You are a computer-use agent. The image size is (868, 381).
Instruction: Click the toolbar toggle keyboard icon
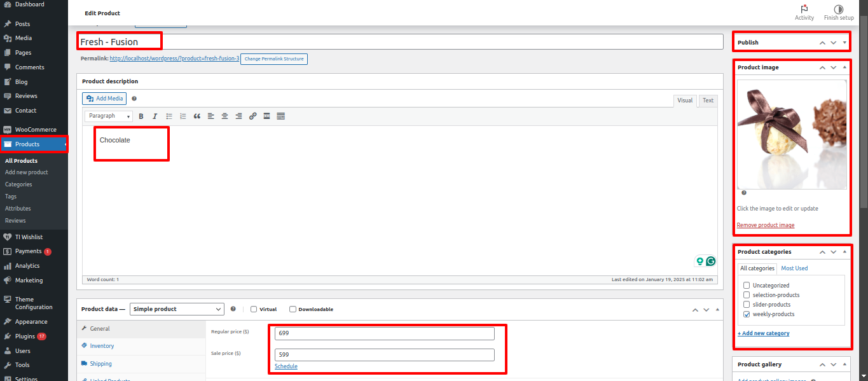point(280,116)
